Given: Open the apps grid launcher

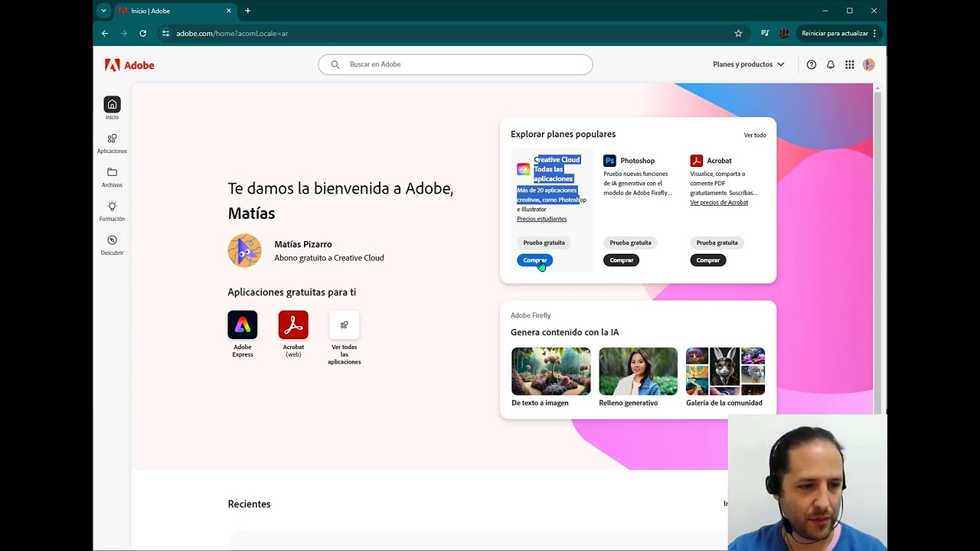Looking at the screenshot, I should click(850, 65).
